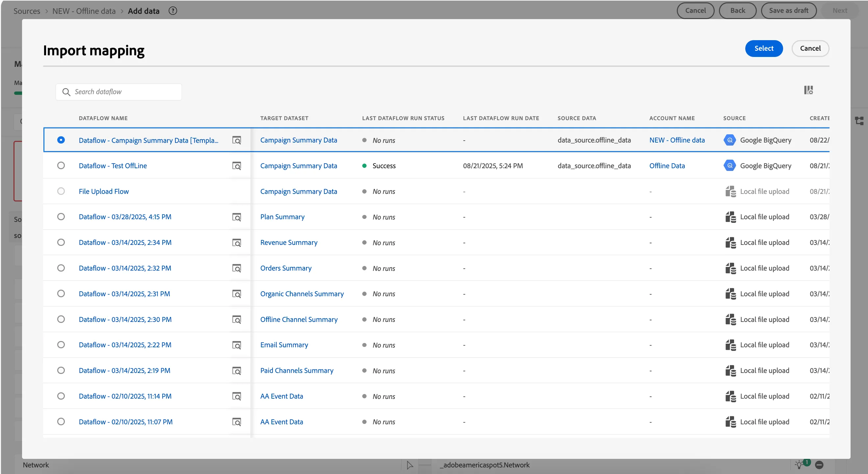The height and width of the screenshot is (474, 868).
Task: Open the NEW - Offline data account link
Action: tap(677, 140)
